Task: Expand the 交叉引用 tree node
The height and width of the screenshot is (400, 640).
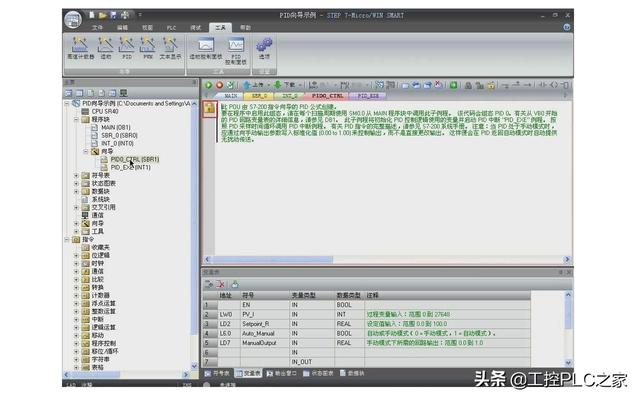Action: point(76,207)
